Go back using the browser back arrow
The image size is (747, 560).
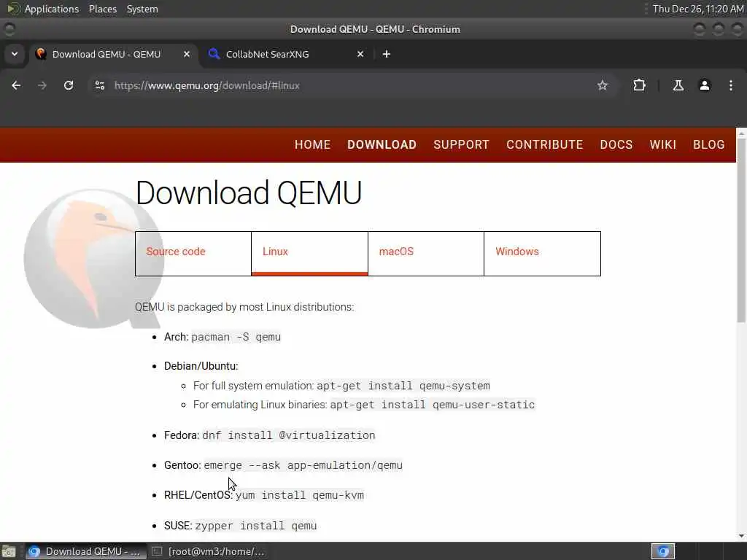[16, 85]
